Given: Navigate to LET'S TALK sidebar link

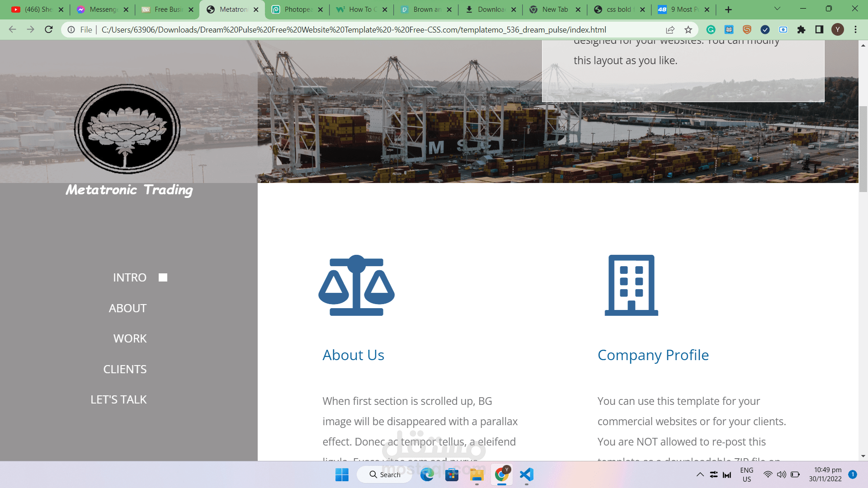Looking at the screenshot, I should coord(118,399).
